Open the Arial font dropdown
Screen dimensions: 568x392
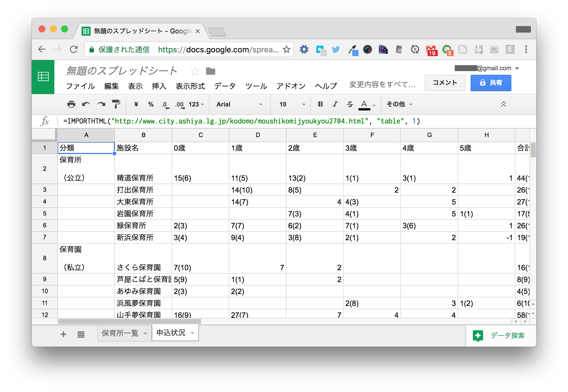click(240, 105)
